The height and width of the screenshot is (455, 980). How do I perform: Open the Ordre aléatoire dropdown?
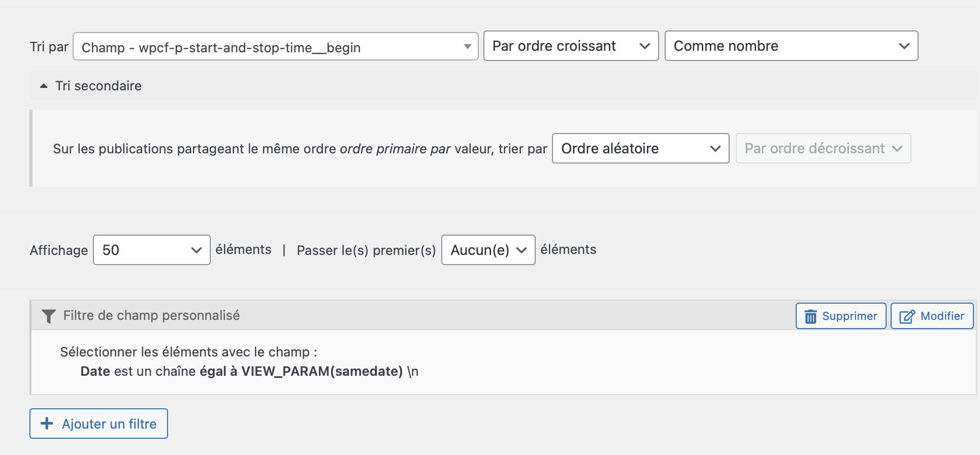pyautogui.click(x=641, y=148)
